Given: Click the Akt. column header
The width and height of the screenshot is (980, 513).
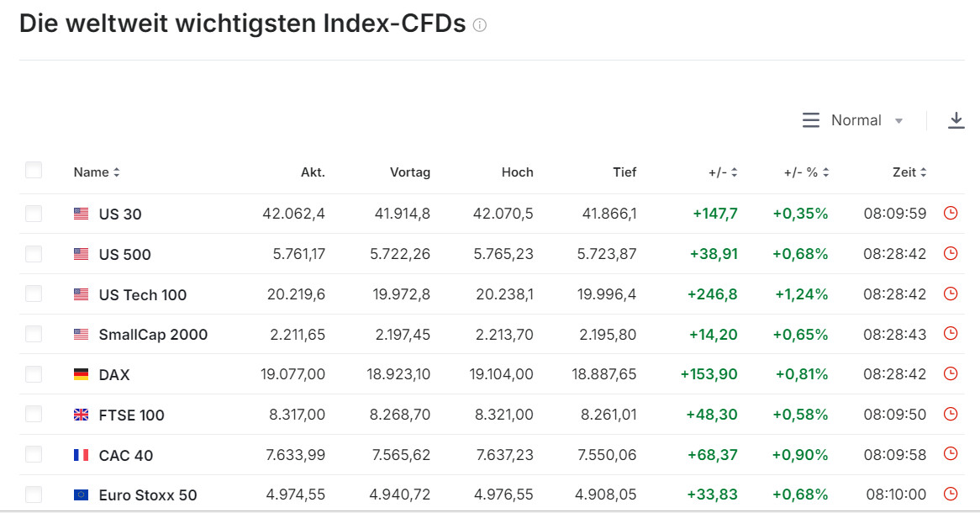Looking at the screenshot, I should [313, 172].
